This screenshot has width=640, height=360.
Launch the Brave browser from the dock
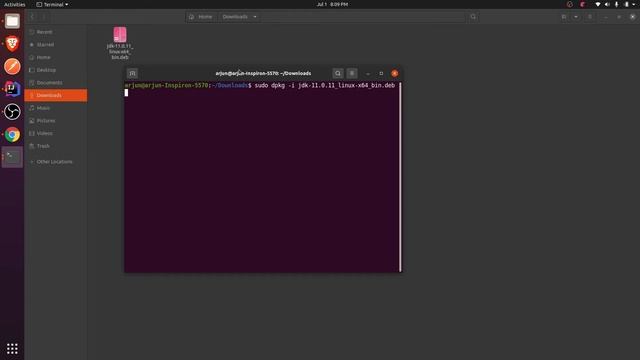point(12,43)
